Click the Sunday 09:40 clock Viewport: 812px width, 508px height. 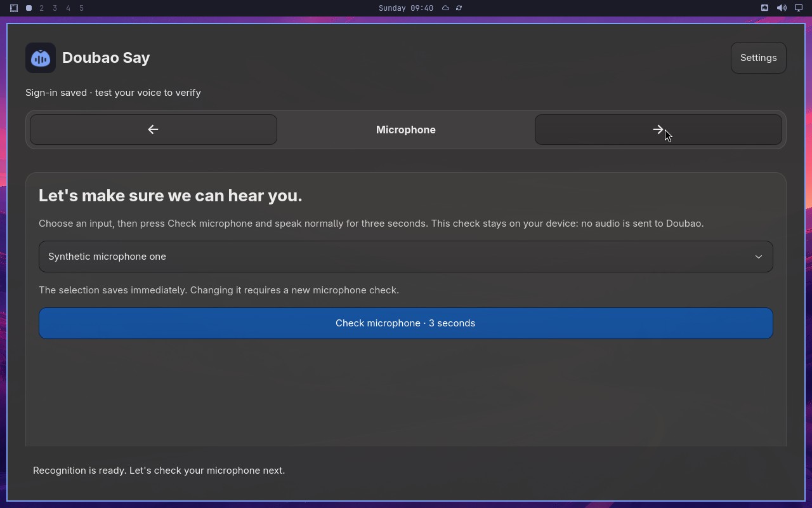pyautogui.click(x=406, y=8)
